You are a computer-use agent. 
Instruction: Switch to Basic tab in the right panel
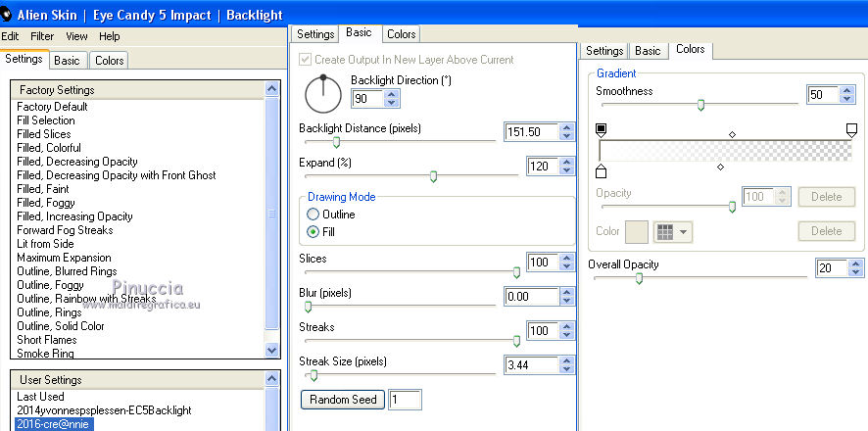pyautogui.click(x=648, y=51)
